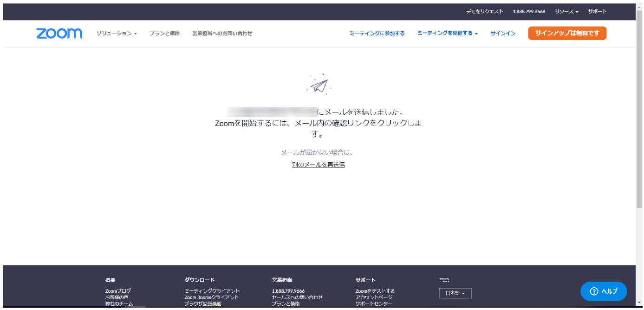The image size is (644, 310).
Task: Click the サポート link in top bar
Action: [x=598, y=11]
